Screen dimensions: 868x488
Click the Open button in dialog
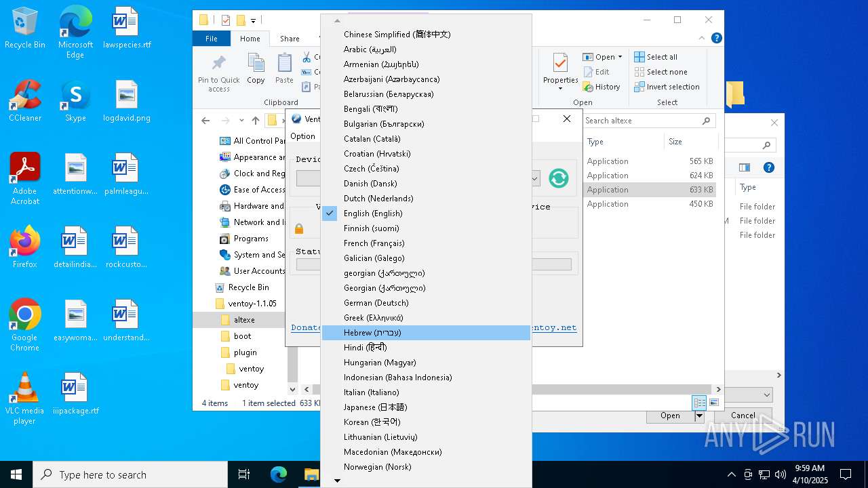click(670, 415)
